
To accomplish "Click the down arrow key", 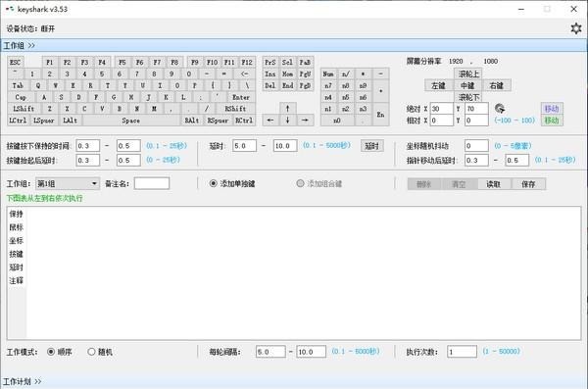I will click(287, 121).
